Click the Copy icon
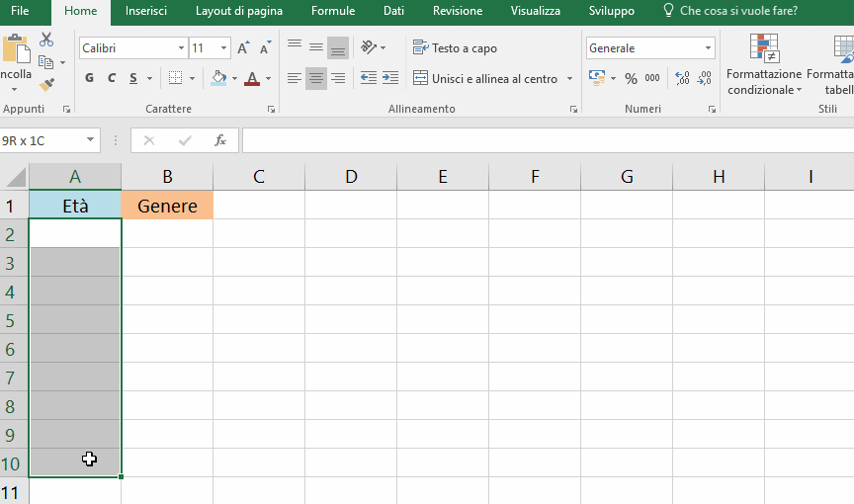 45,62
